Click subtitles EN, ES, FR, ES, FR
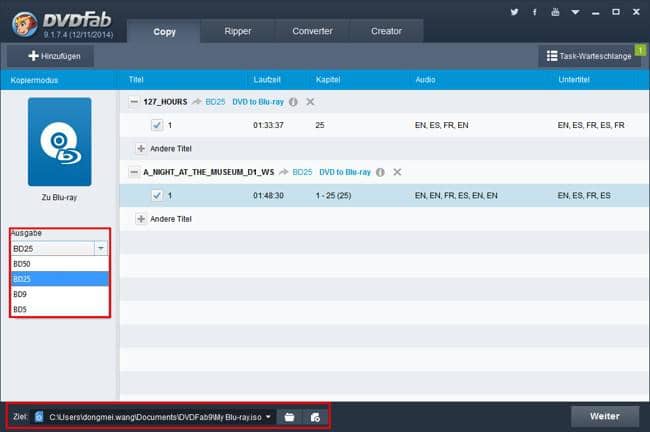The width and height of the screenshot is (650, 432). 591,125
